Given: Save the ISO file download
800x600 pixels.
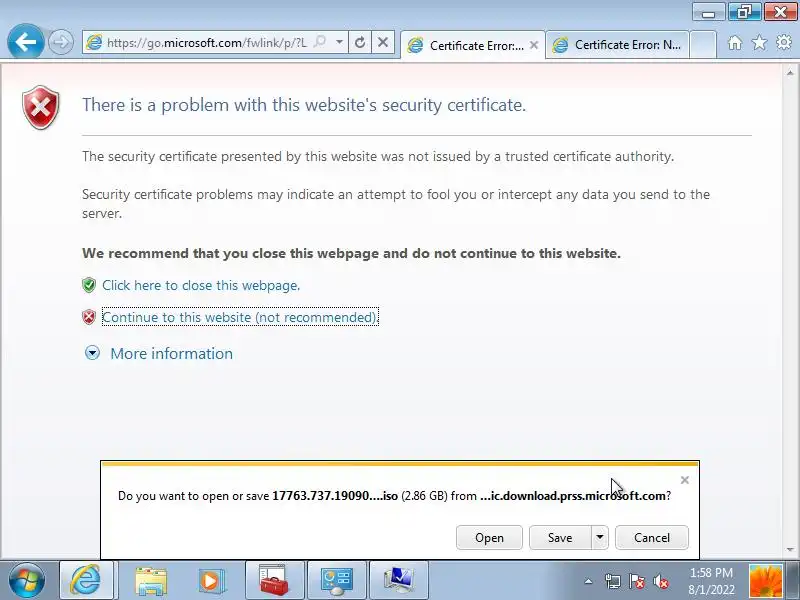Looking at the screenshot, I should click(x=560, y=538).
